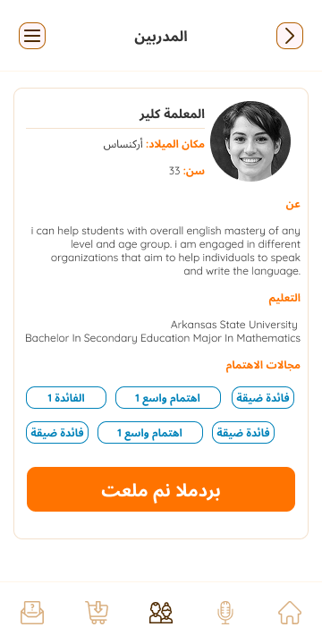This screenshot has height=644, width=322.
Task: Open the shopping cart download icon
Action: 97,613
